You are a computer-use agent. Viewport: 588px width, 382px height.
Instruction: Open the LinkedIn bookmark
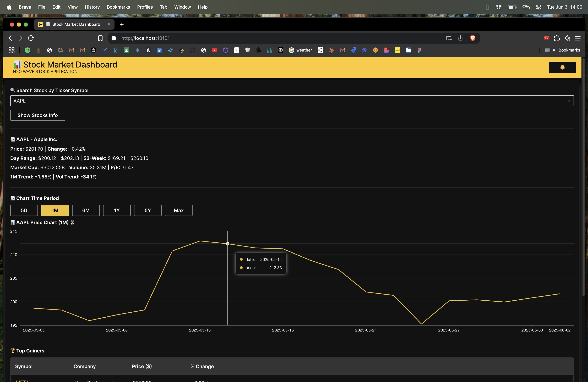click(159, 50)
